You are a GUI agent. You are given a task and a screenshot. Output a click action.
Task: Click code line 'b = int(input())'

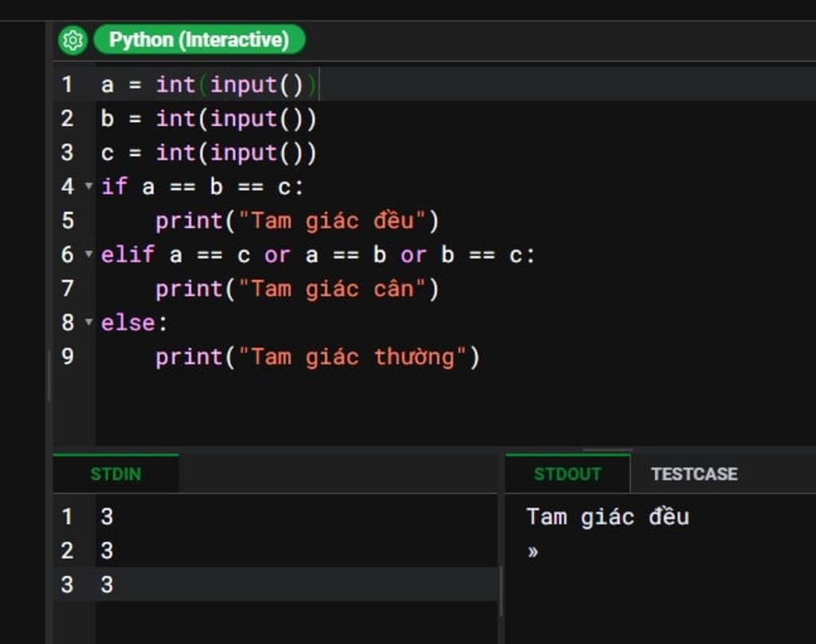point(209,119)
